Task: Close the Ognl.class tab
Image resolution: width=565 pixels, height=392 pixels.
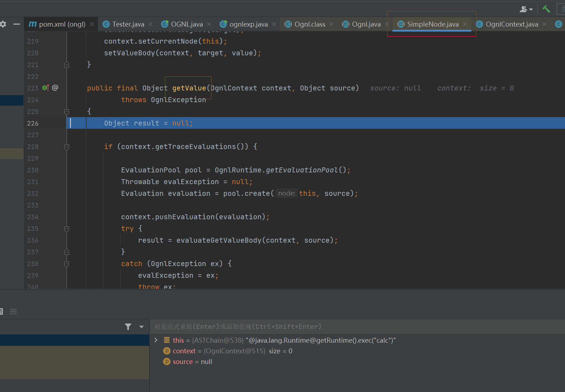Action: pos(331,24)
